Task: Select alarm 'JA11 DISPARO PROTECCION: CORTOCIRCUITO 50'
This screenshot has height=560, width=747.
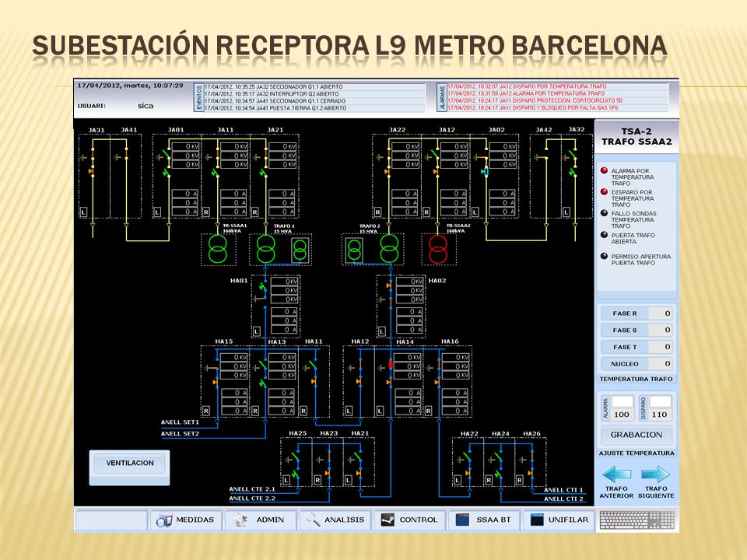Action: [557, 101]
